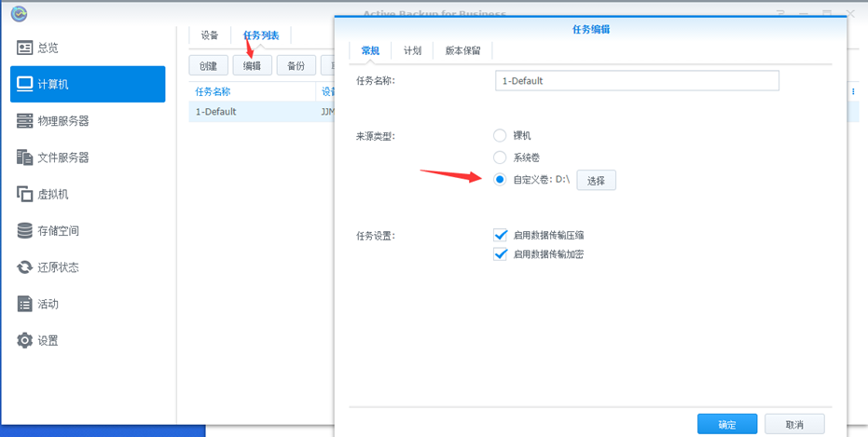Click the 任务名称 text input field
Image resolution: width=868 pixels, height=437 pixels.
point(637,81)
